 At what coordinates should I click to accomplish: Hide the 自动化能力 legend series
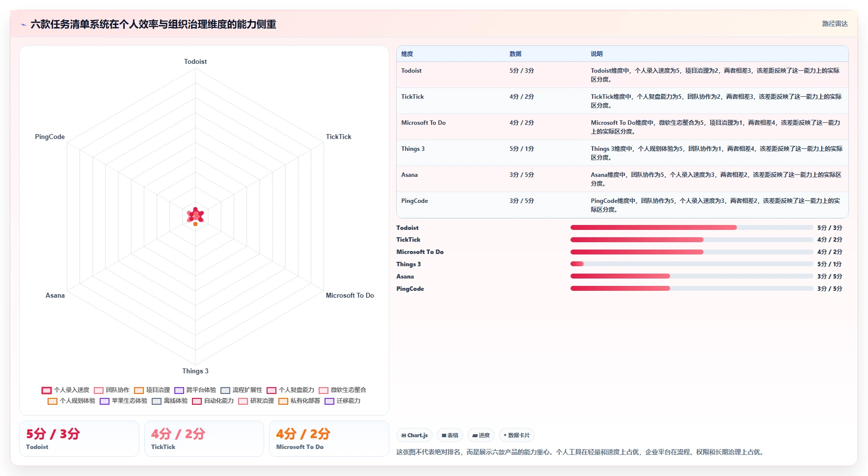point(213,401)
